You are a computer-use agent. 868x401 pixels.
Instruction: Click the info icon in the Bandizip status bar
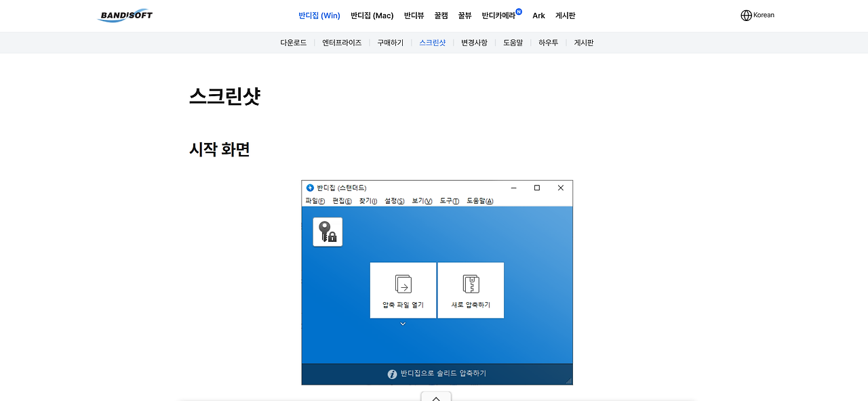click(392, 374)
